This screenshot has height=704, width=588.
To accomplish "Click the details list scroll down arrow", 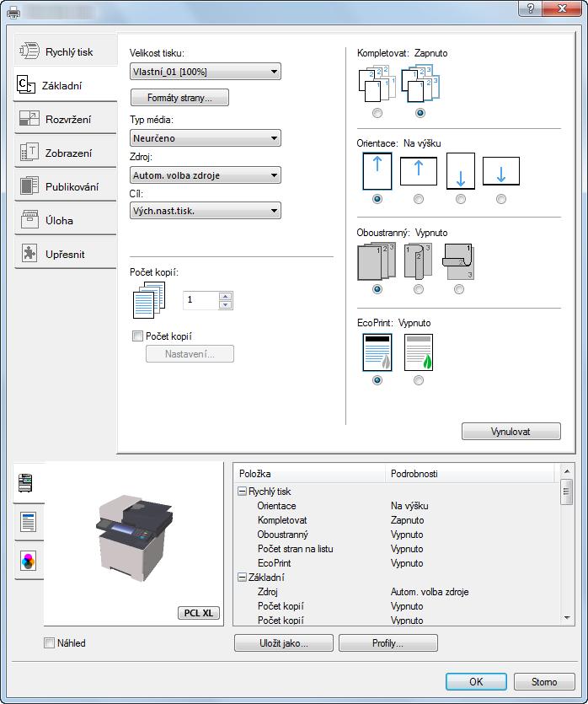I will pos(567,618).
